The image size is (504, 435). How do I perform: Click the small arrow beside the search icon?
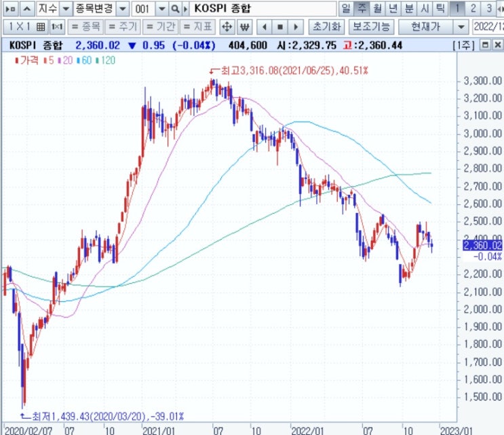pos(185,9)
